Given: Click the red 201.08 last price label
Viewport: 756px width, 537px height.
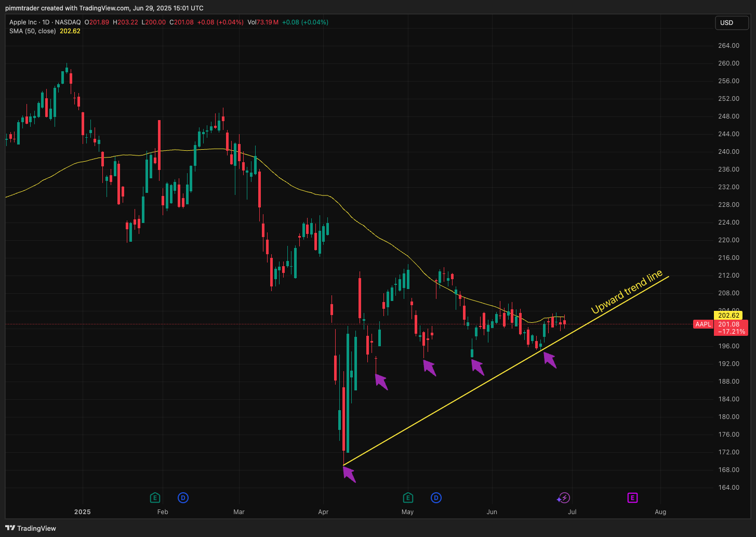Looking at the screenshot, I should tap(728, 324).
